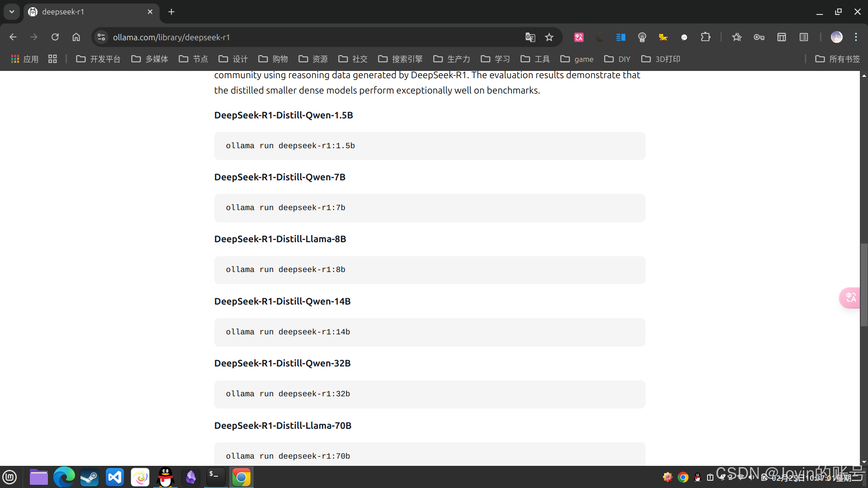Open the 搜索引擎 bookmark folder
The height and width of the screenshot is (488, 868).
click(x=401, y=59)
